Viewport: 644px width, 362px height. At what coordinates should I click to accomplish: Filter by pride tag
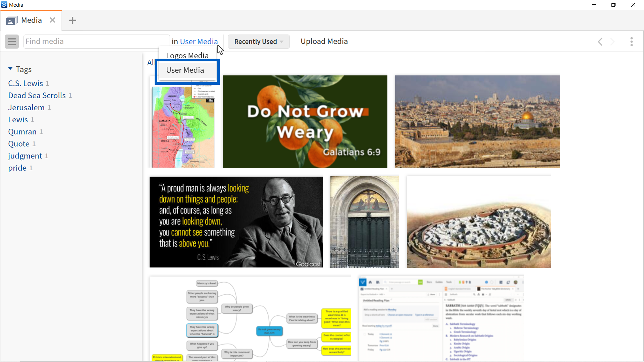(17, 168)
